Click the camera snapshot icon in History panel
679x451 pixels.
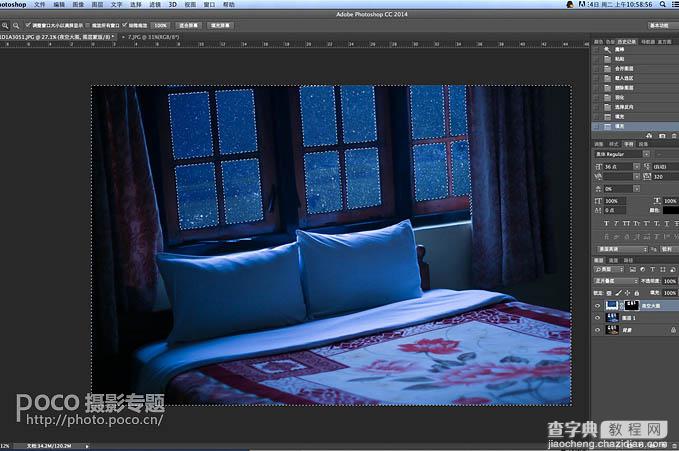662,136
